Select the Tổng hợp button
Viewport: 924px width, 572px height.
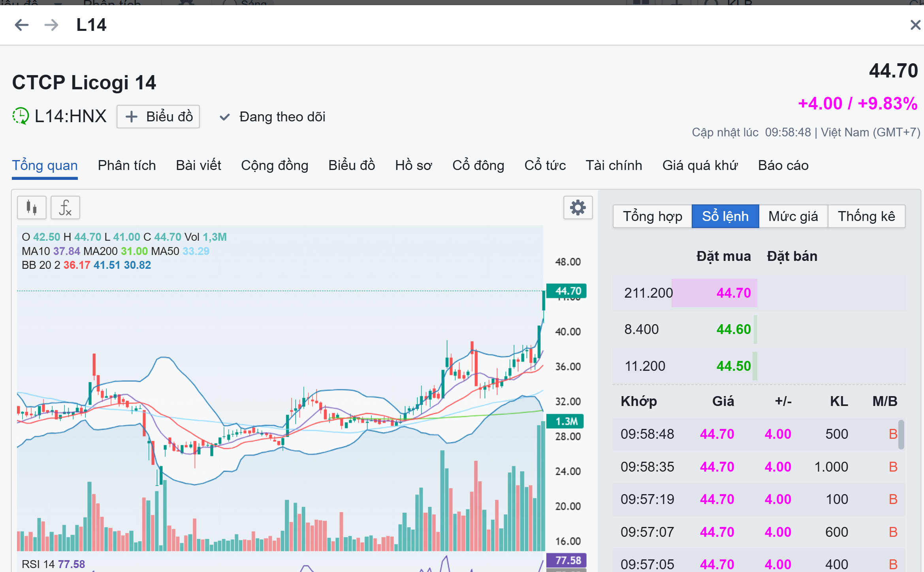coord(653,216)
